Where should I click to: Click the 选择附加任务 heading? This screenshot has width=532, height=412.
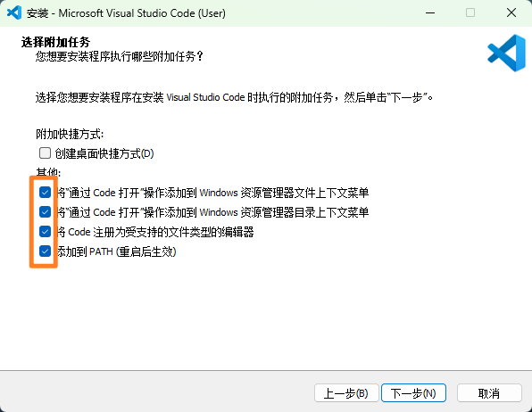click(55, 43)
